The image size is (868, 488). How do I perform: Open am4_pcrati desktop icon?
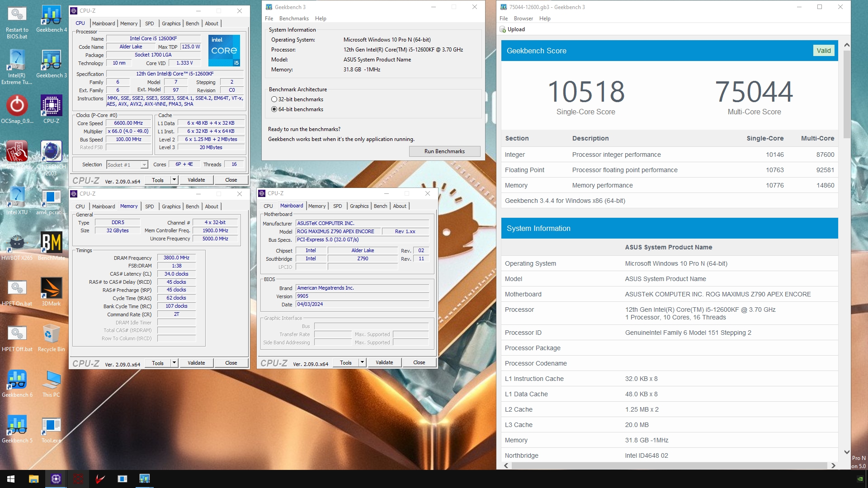tap(51, 201)
